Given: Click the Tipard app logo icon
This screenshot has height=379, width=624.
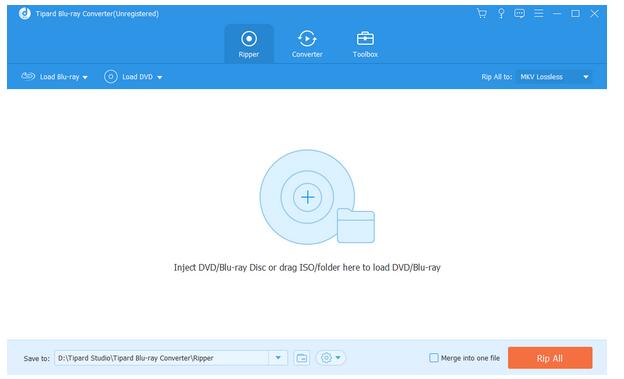Looking at the screenshot, I should click(25, 14).
